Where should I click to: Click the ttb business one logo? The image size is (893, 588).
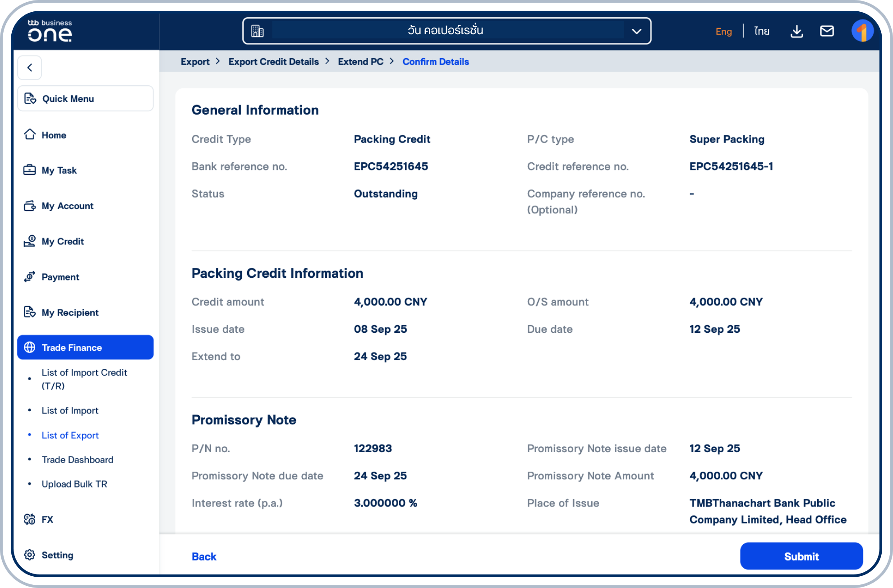tap(50, 31)
